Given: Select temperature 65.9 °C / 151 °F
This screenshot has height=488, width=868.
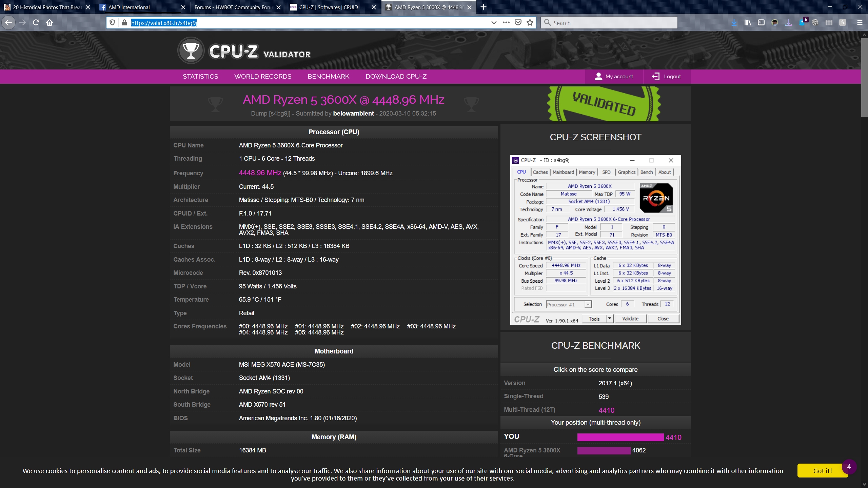Looking at the screenshot, I should point(260,300).
